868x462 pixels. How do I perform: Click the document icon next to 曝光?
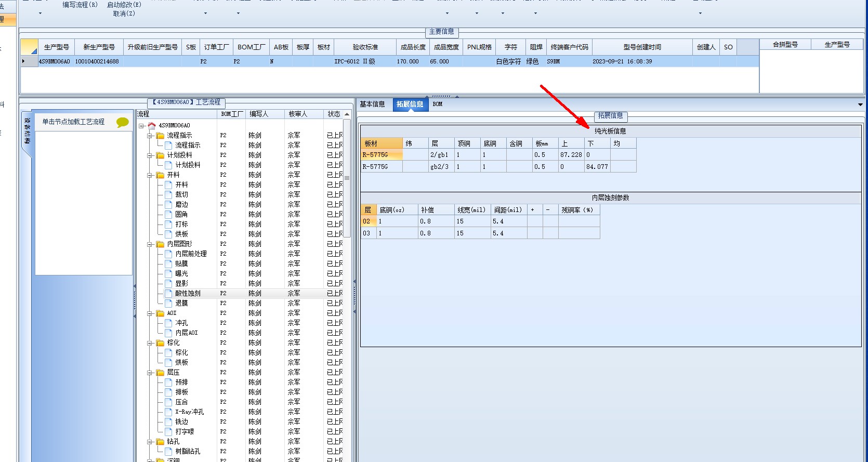[168, 273]
